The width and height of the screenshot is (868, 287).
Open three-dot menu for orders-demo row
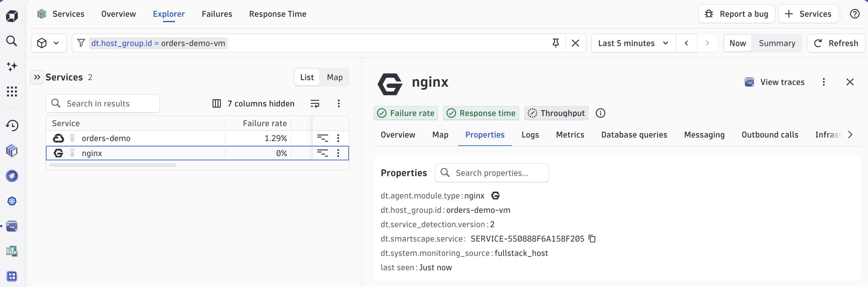coord(338,138)
